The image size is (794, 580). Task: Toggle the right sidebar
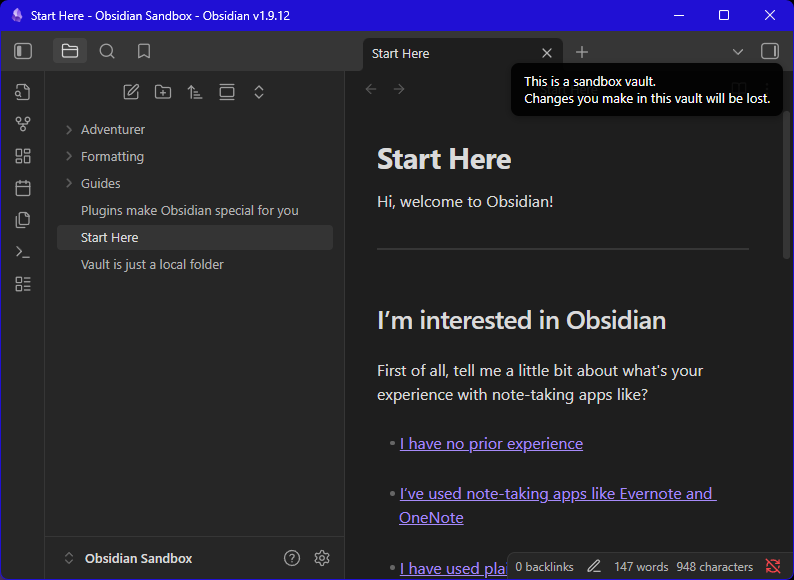click(769, 51)
